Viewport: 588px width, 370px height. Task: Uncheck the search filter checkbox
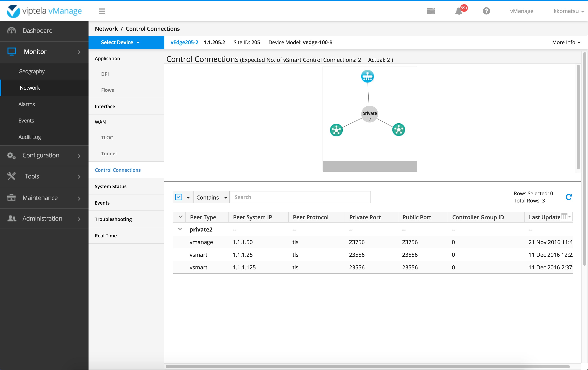pos(179,197)
